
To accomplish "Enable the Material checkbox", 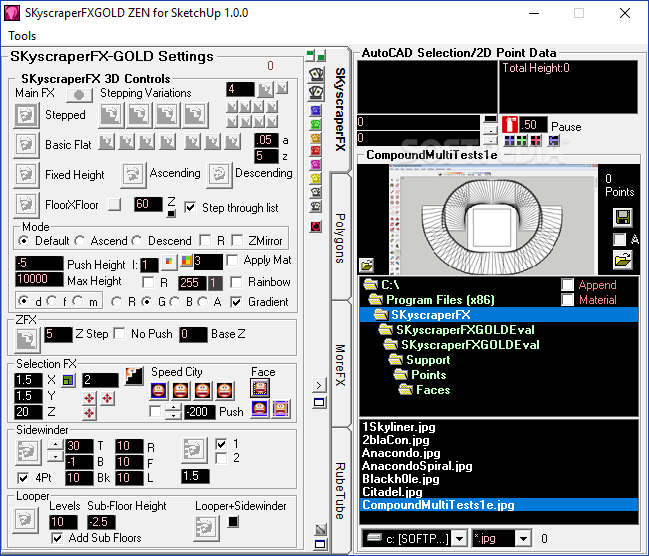I will point(567,299).
